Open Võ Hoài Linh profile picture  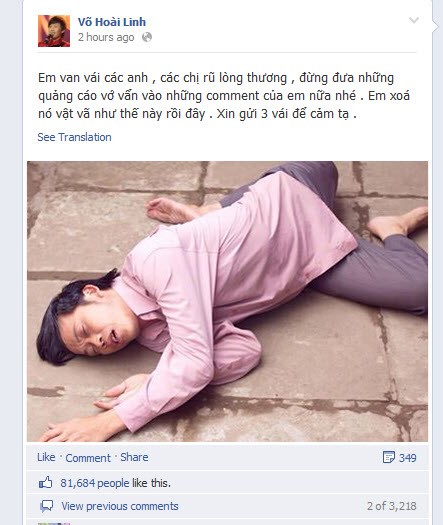pos(54,31)
